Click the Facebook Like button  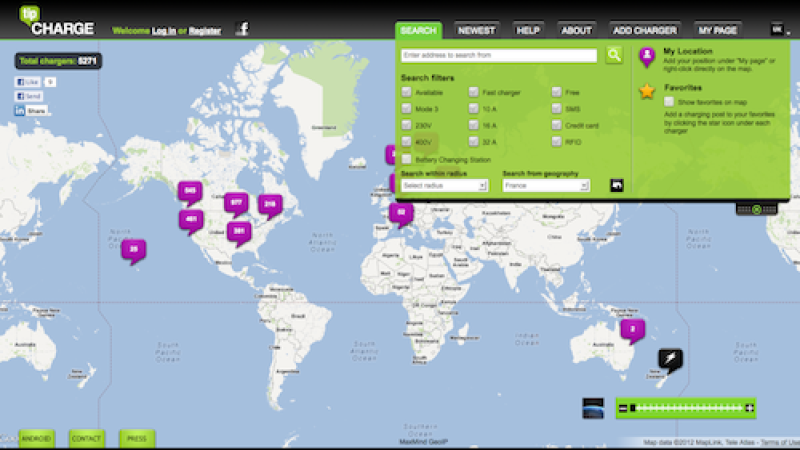point(28,82)
